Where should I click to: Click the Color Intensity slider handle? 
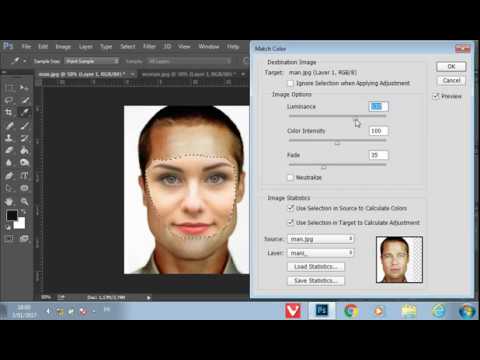(337, 143)
